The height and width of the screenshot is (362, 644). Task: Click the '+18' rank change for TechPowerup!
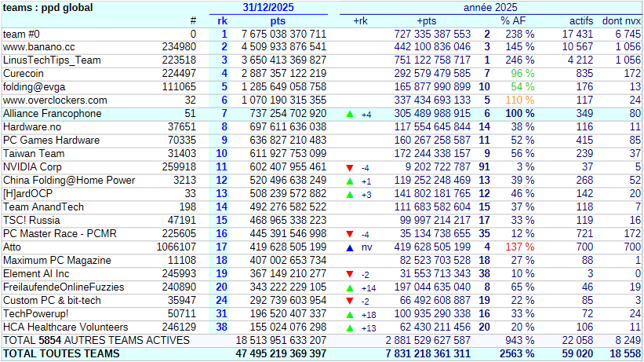tap(369, 315)
